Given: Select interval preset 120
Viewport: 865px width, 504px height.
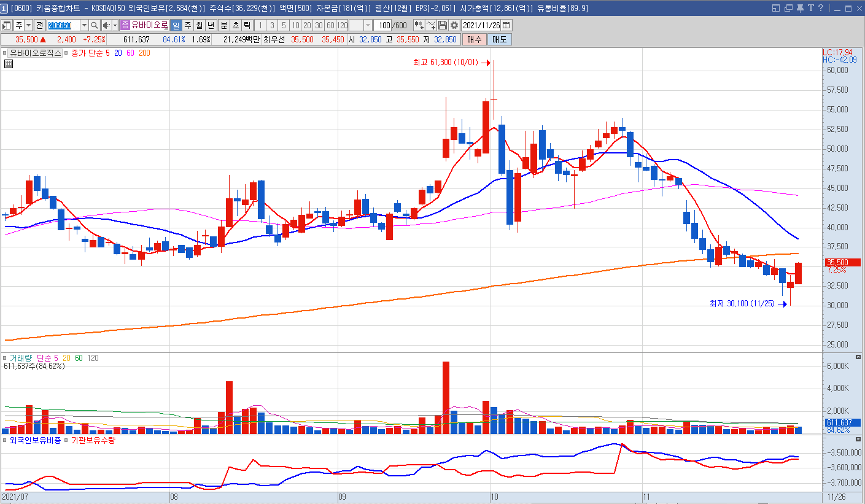Looking at the screenshot, I should (x=342, y=25).
